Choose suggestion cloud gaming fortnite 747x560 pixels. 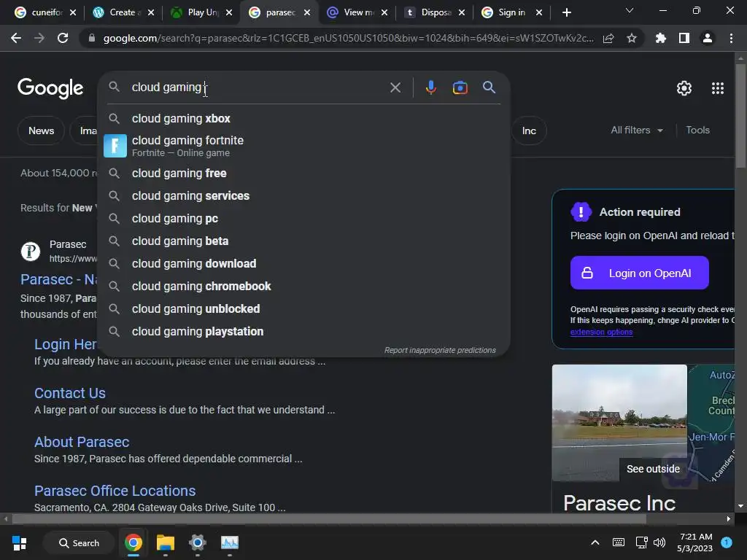304,146
